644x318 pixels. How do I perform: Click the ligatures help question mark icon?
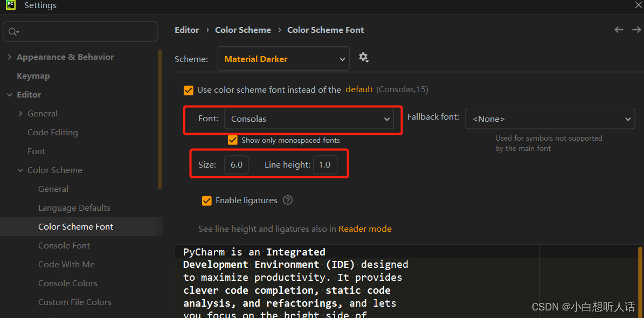[288, 201]
